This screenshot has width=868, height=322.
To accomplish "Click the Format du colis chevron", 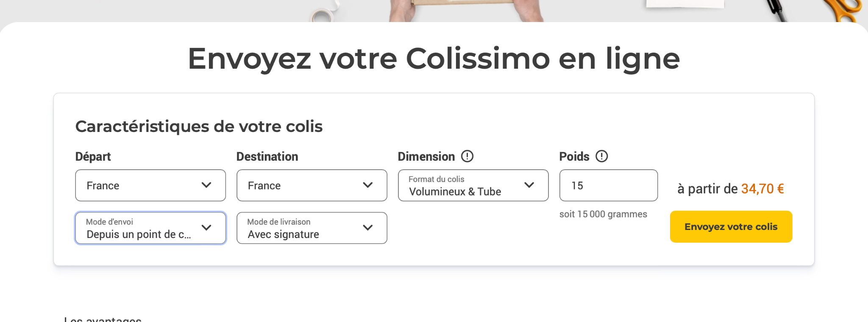I will coord(529,185).
